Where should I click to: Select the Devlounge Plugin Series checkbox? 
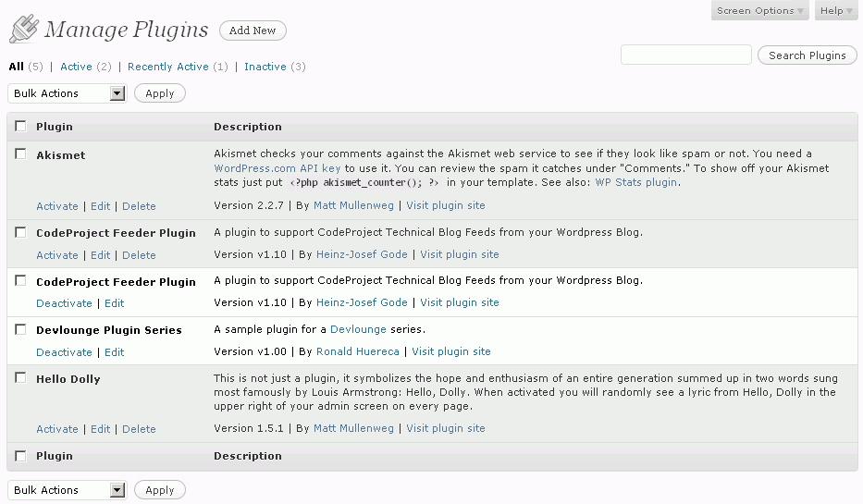pos(21,329)
